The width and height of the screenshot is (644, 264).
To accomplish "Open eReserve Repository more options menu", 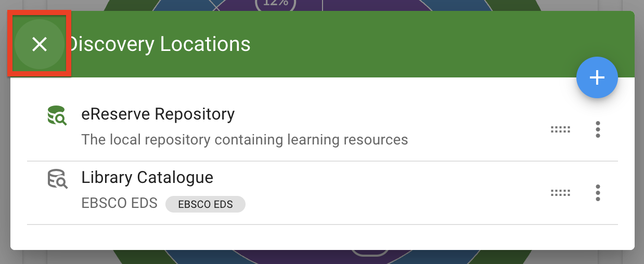I will 598,129.
